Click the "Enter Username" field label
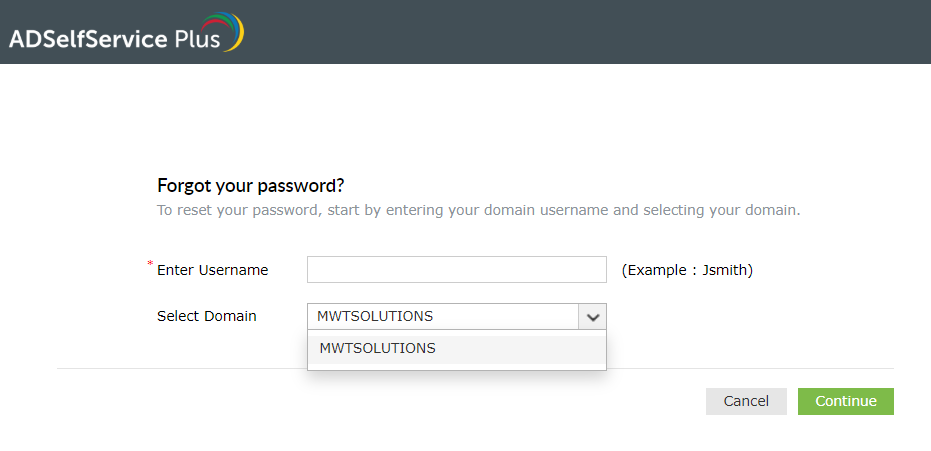Viewport: 931px width, 451px height. pos(213,270)
